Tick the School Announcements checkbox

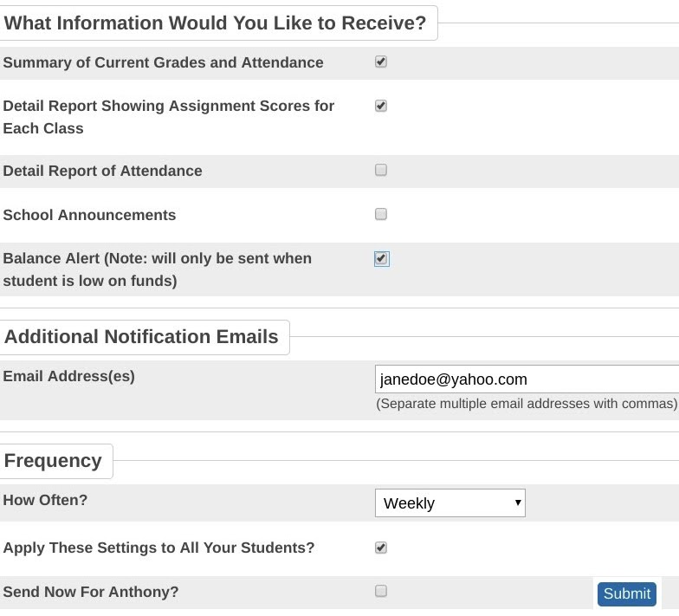tap(381, 214)
